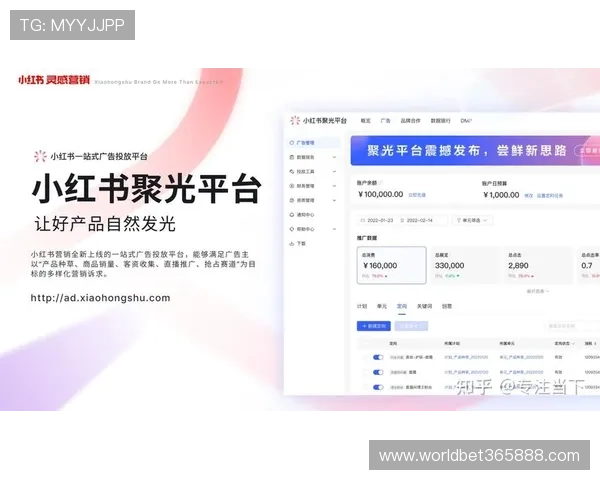Click the 财务管理 sidebar icon
Image resolution: width=600 pixels, height=480 pixels.
(292, 186)
